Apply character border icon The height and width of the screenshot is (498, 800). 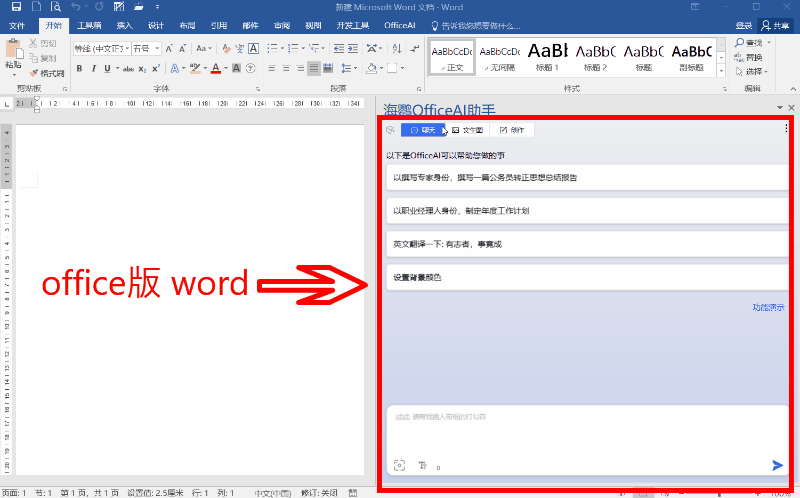click(x=254, y=48)
